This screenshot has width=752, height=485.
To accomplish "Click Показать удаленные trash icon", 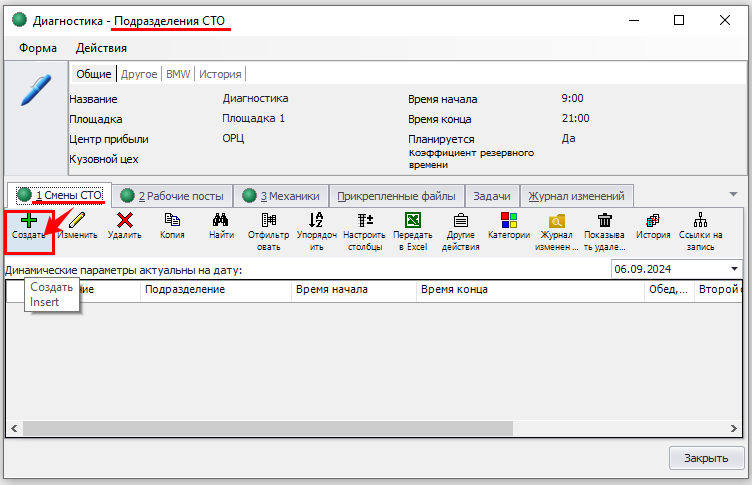I will click(605, 221).
